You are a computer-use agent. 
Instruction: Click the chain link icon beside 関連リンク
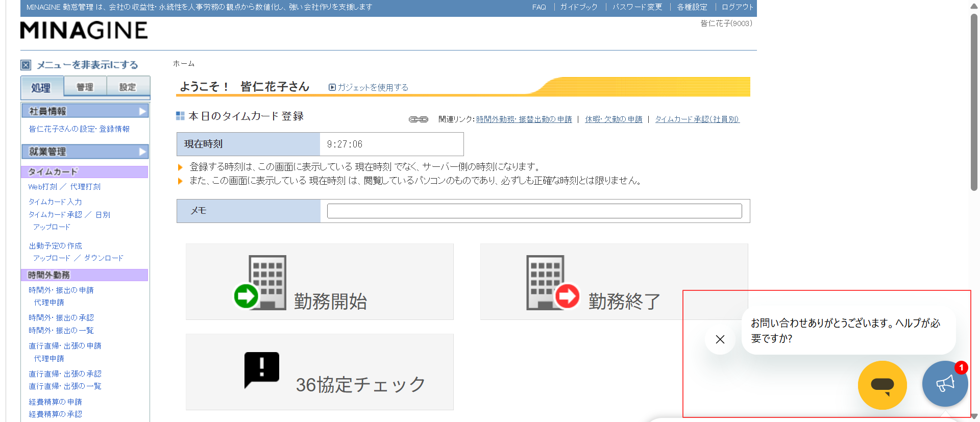[x=418, y=119]
